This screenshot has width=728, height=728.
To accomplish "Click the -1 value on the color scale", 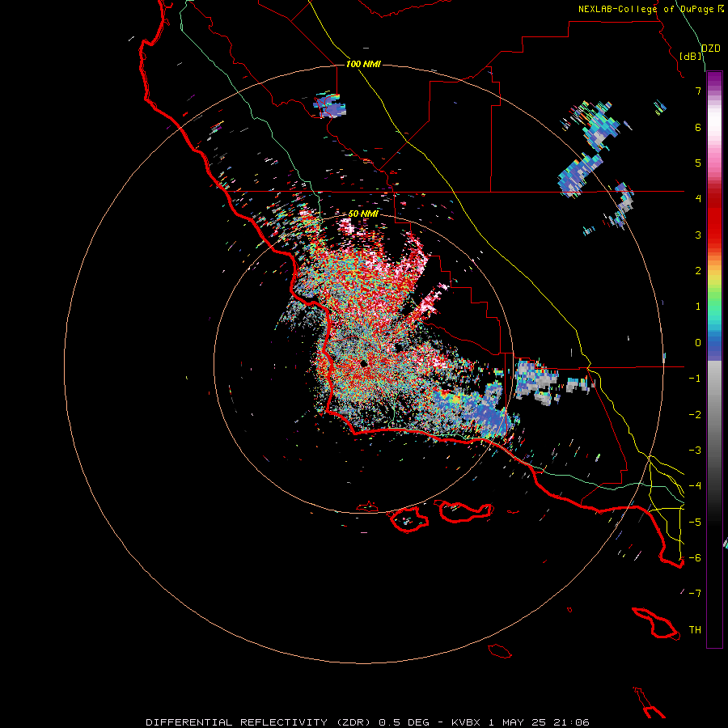I will coord(695,379).
